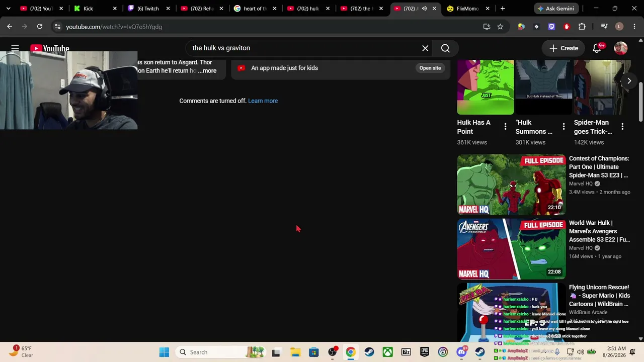Switch to the FlixMomo tab
This screenshot has height=362, width=644.
click(467, 9)
